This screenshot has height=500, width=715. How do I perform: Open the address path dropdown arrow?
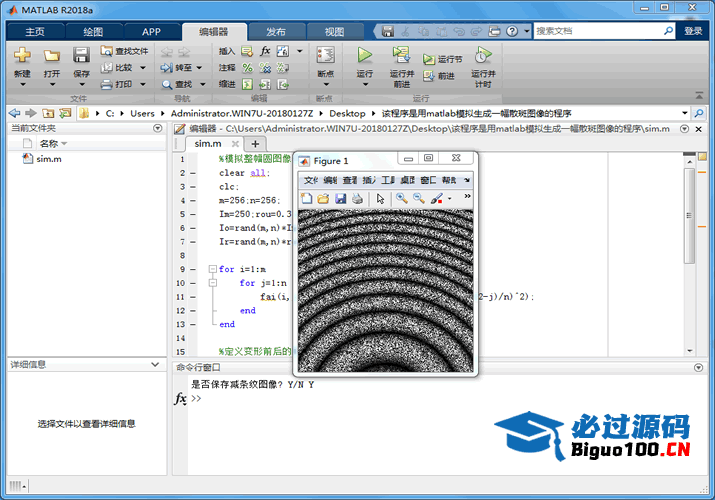click(x=684, y=113)
